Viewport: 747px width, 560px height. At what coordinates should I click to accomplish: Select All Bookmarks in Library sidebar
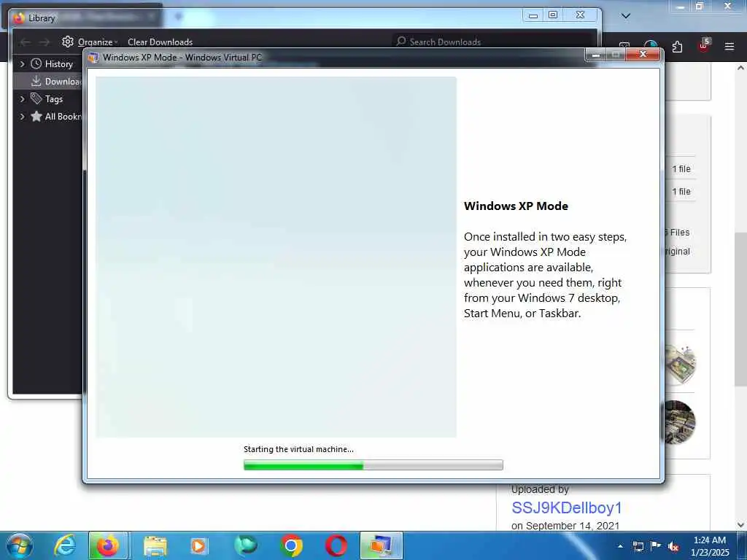tap(56, 116)
